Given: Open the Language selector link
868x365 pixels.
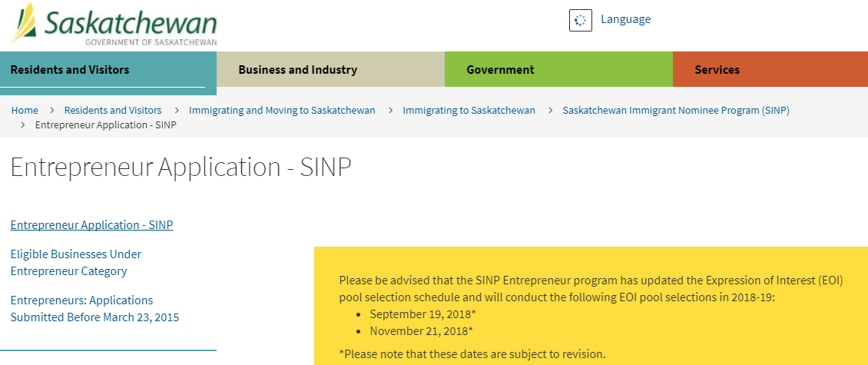Looking at the screenshot, I should tap(625, 19).
